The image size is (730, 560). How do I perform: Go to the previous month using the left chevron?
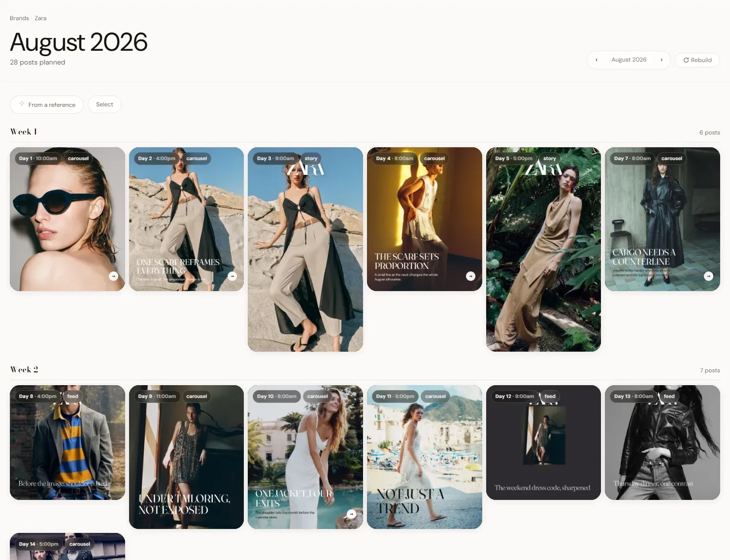click(597, 60)
